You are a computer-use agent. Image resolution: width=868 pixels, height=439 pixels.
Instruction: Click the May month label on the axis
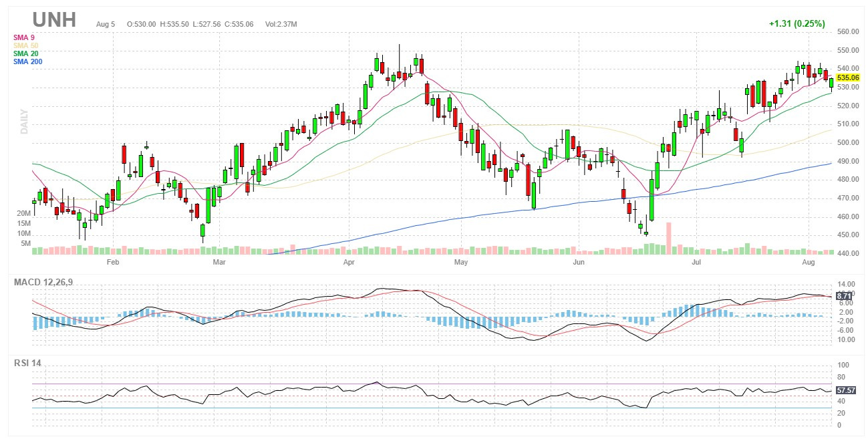coord(461,263)
